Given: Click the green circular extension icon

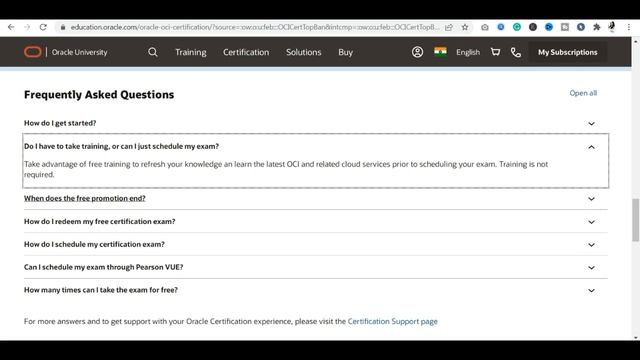Looking at the screenshot, I should pos(517,27).
